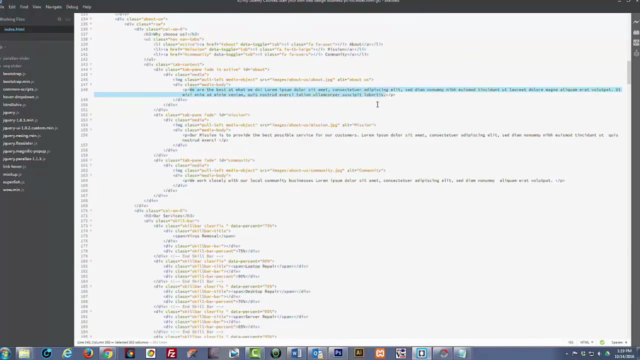Open Photoshop from the taskbar
This screenshot has width=640, height=360.
pyautogui.click(x=338, y=353)
